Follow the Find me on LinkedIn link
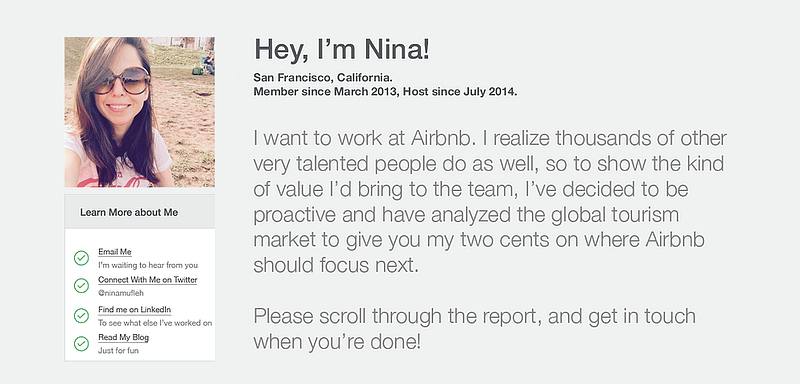800x384 pixels. (134, 310)
